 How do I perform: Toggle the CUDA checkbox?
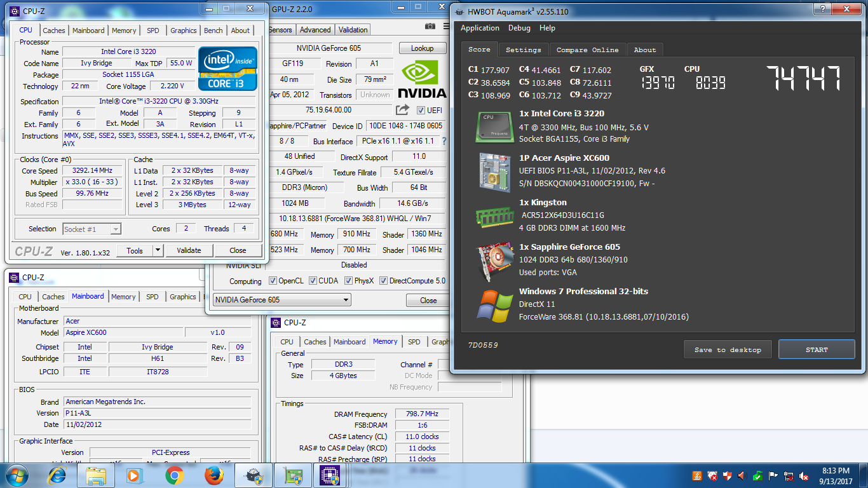pos(313,281)
